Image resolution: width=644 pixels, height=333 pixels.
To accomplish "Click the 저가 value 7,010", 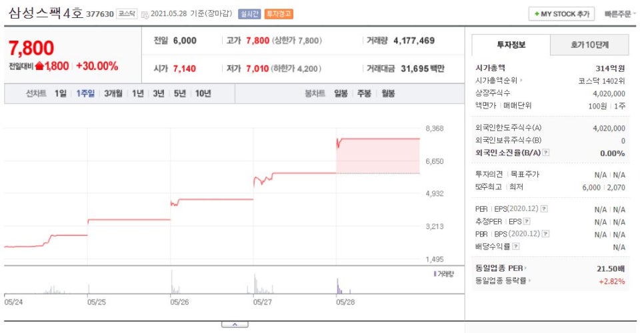I will click(257, 69).
